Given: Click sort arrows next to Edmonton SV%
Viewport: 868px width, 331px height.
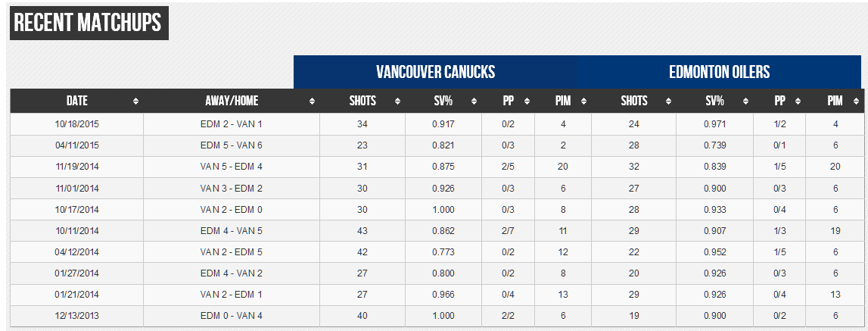Looking at the screenshot, I should (x=745, y=101).
